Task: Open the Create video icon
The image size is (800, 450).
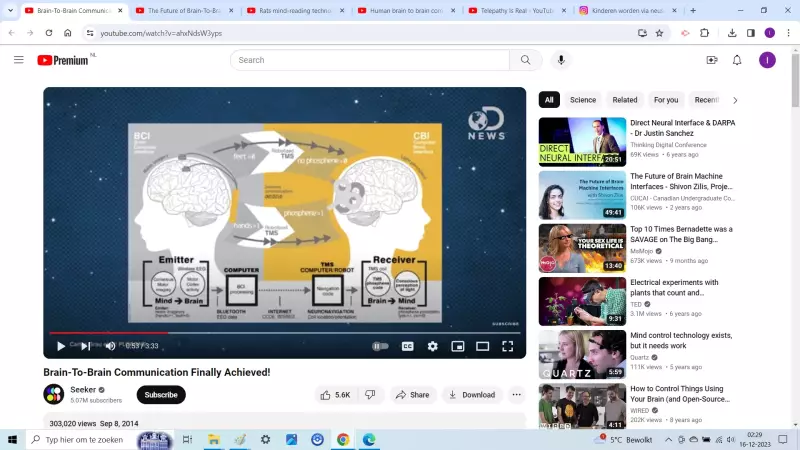Action: (x=712, y=60)
